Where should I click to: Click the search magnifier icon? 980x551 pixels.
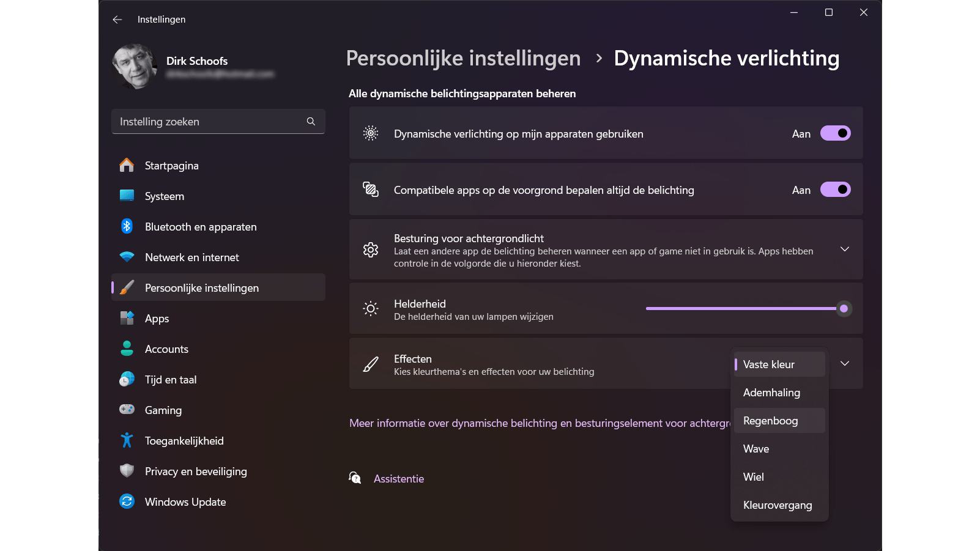tap(311, 122)
